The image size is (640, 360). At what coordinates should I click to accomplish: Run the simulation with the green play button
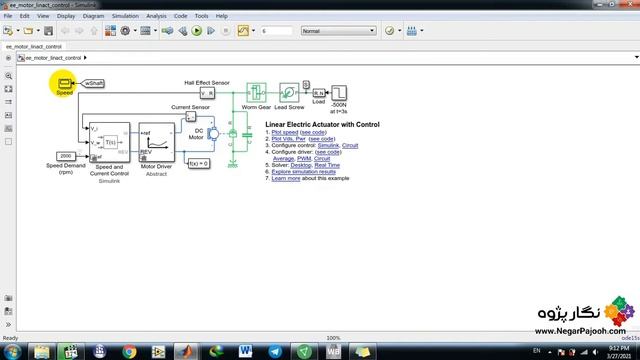[x=197, y=31]
